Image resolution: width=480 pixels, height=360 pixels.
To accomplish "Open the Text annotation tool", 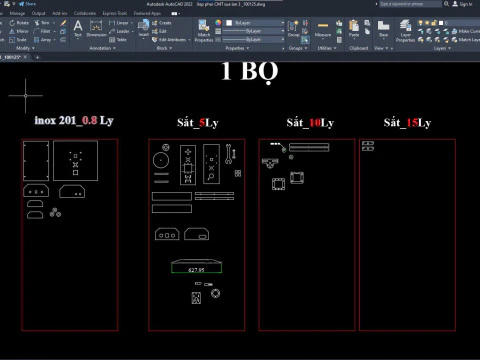I will coord(78,28).
